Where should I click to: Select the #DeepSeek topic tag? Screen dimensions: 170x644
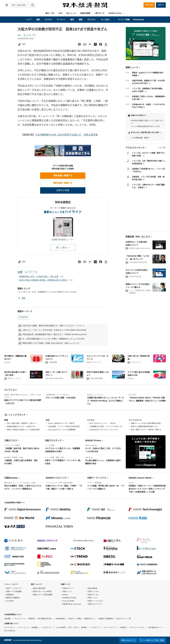pos(138,19)
